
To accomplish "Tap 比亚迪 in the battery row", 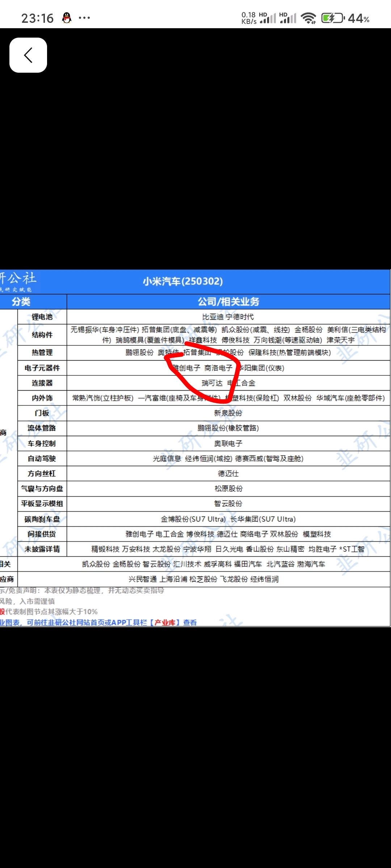I will pyautogui.click(x=213, y=317).
